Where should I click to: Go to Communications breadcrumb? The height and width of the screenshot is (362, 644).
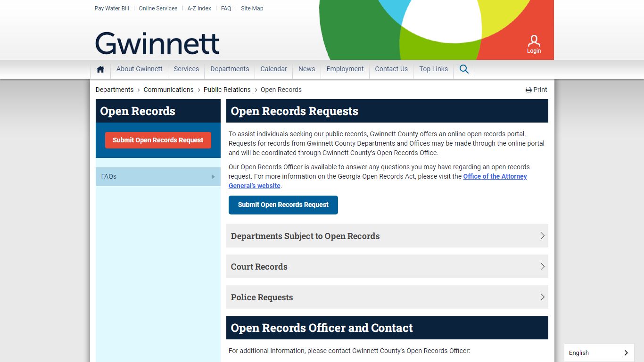pos(168,90)
